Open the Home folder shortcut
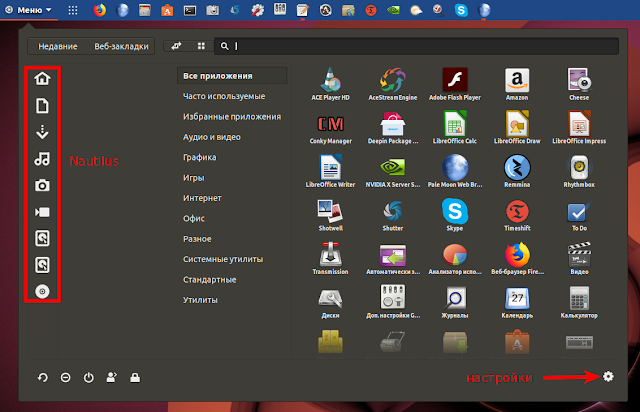Viewport: 640px width, 412px height. click(x=42, y=78)
